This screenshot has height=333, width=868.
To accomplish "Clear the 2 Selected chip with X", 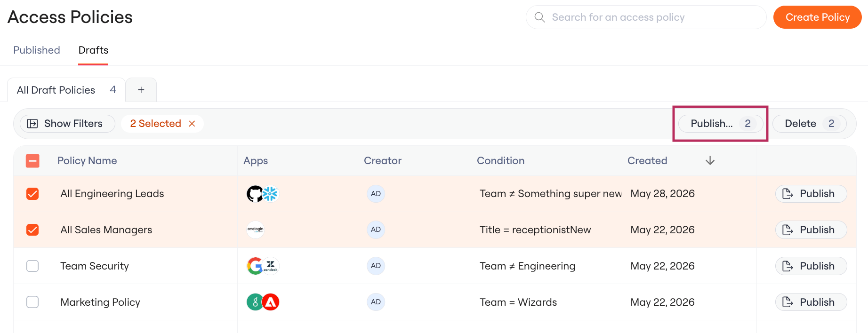I will 192,124.
